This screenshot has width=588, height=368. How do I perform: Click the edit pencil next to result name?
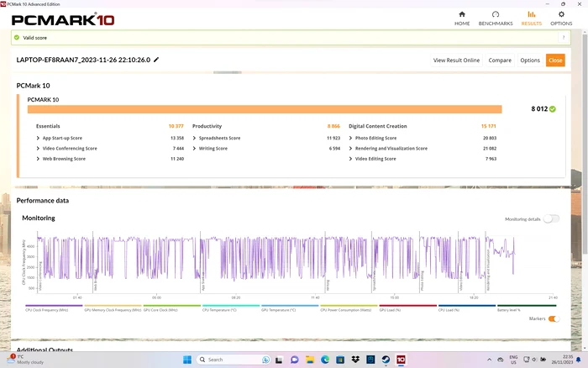click(x=156, y=60)
